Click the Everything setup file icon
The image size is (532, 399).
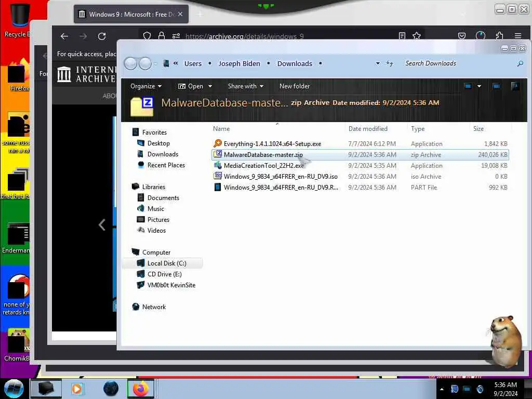point(218,143)
